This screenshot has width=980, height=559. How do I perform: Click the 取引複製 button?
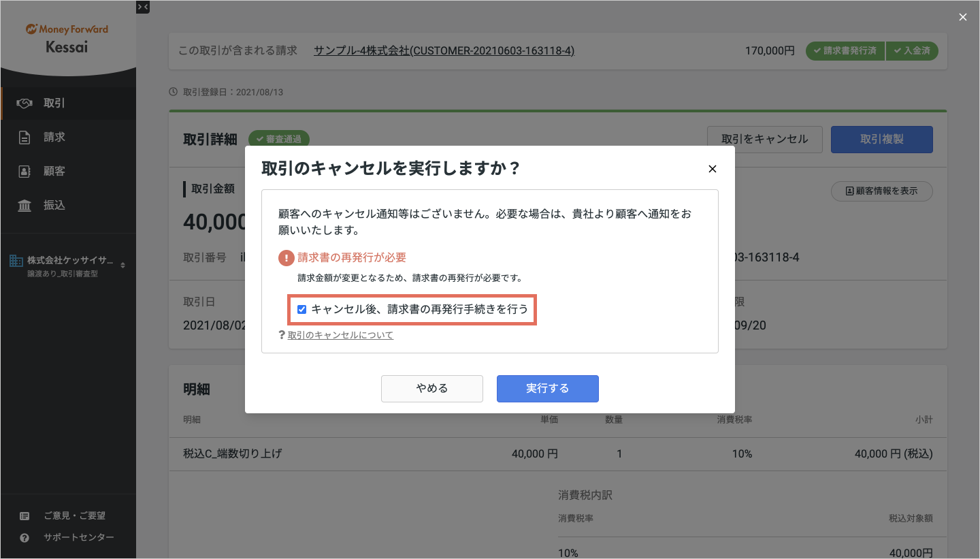(x=882, y=139)
